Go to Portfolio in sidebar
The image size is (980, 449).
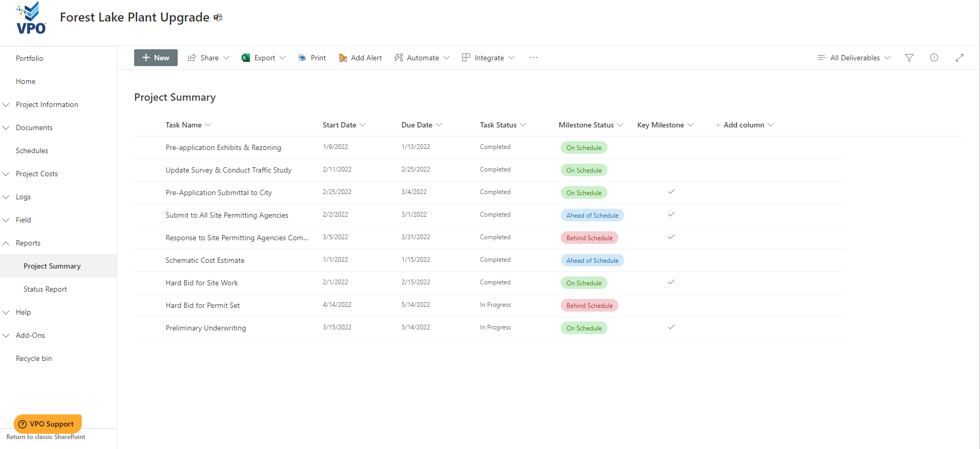click(29, 58)
